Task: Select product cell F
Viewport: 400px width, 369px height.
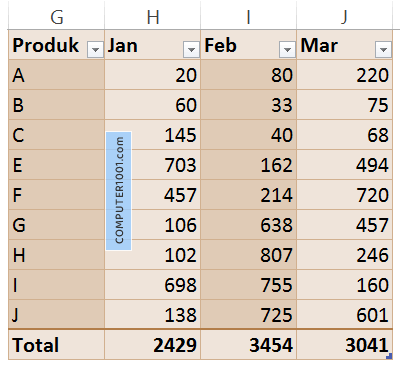Action: [56, 195]
